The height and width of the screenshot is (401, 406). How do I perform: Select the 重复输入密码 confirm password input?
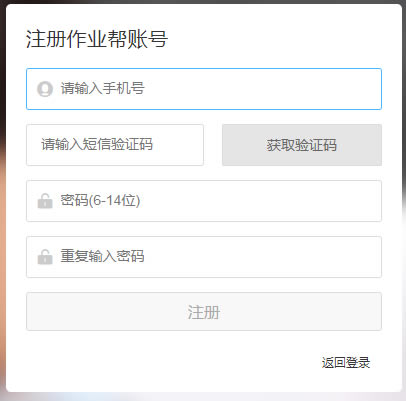click(204, 257)
